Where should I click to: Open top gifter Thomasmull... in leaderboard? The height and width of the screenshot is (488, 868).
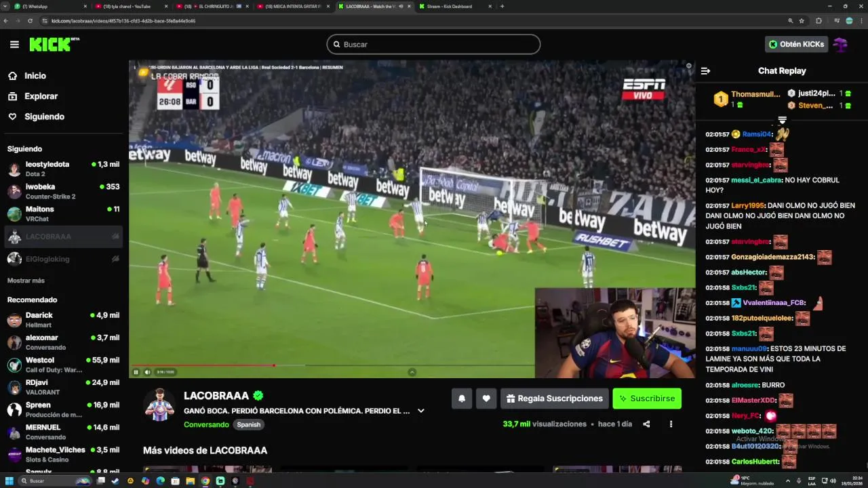click(x=747, y=99)
